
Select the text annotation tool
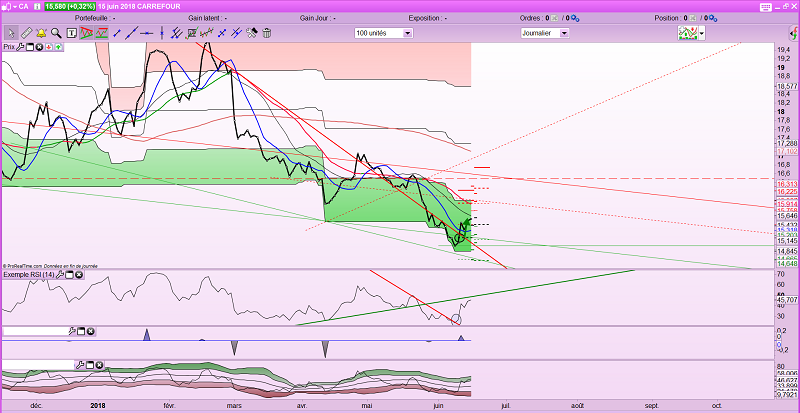click(x=71, y=33)
